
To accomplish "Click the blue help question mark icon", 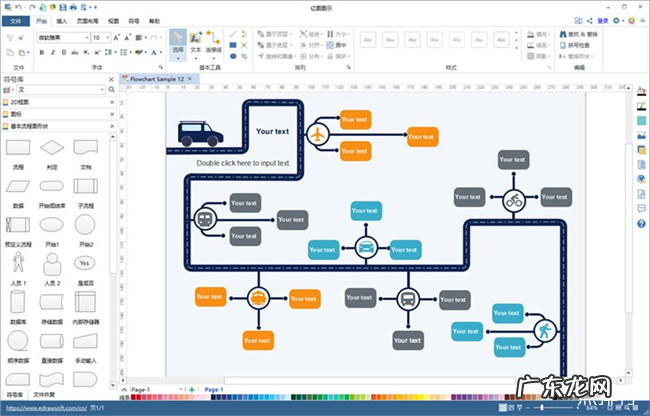I will 641,223.
